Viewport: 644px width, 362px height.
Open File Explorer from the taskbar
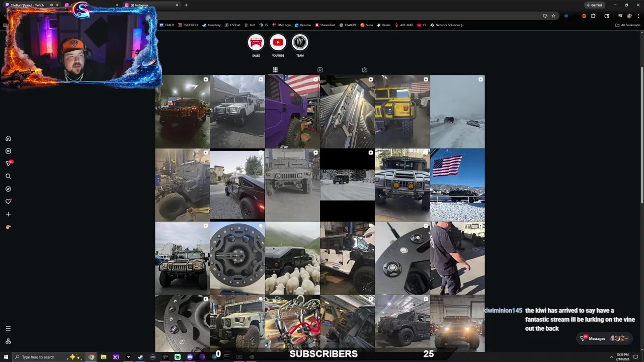(x=104, y=357)
